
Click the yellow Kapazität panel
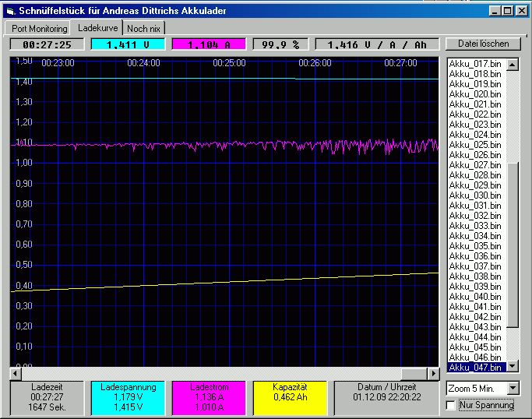291,396
